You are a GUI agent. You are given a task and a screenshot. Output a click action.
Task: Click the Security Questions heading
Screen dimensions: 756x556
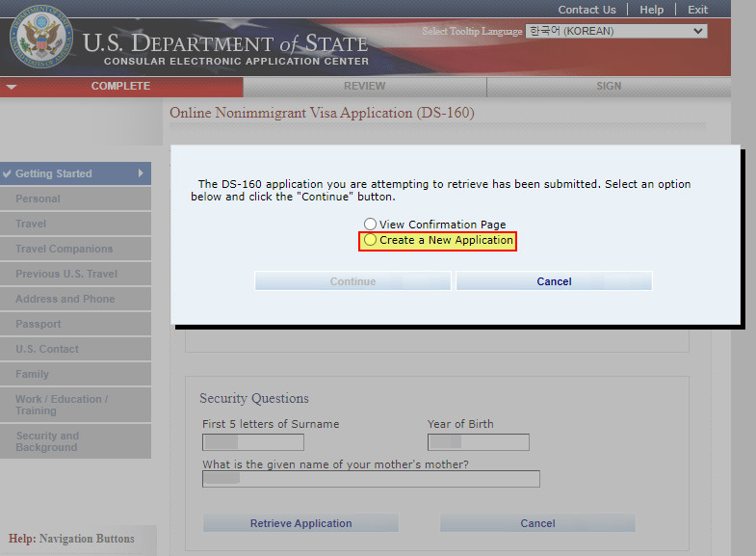(254, 398)
